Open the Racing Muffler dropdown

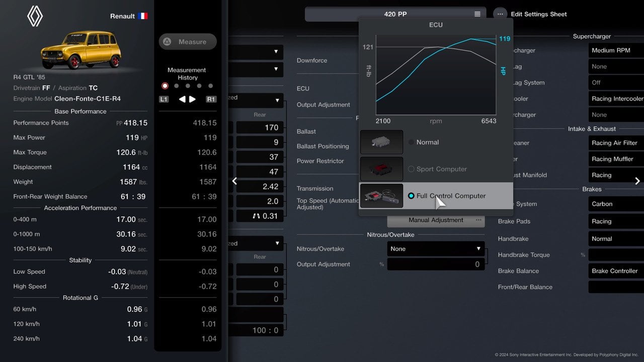tap(616, 159)
